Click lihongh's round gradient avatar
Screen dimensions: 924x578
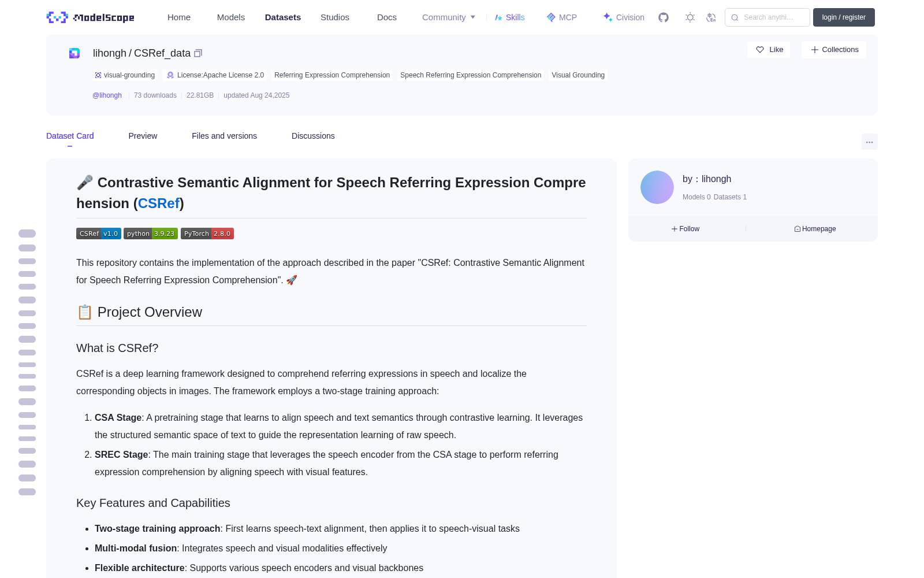[x=657, y=187]
